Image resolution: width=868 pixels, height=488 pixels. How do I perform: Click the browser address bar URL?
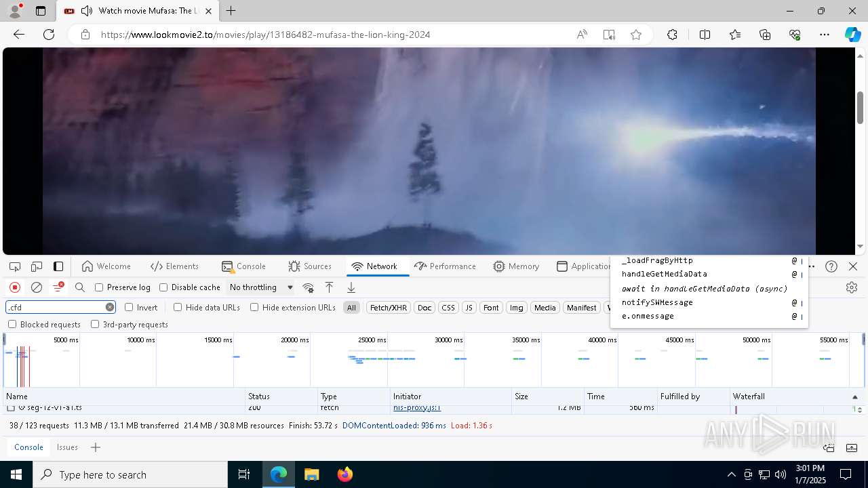[x=265, y=35]
